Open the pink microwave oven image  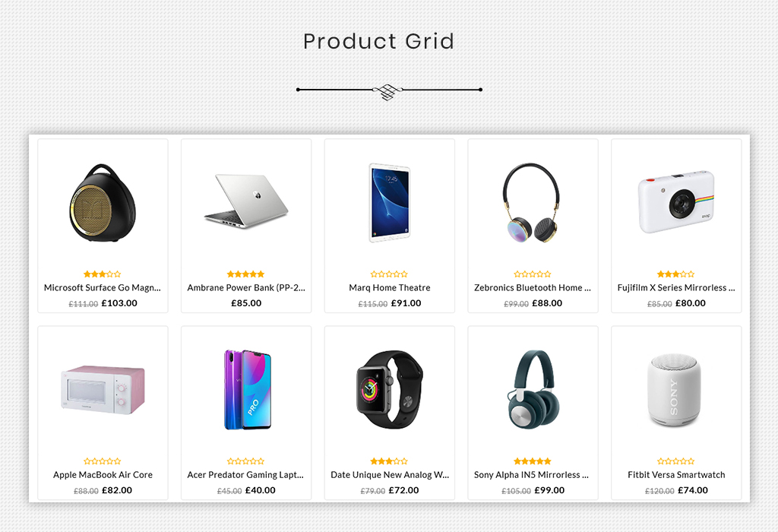tap(103, 390)
